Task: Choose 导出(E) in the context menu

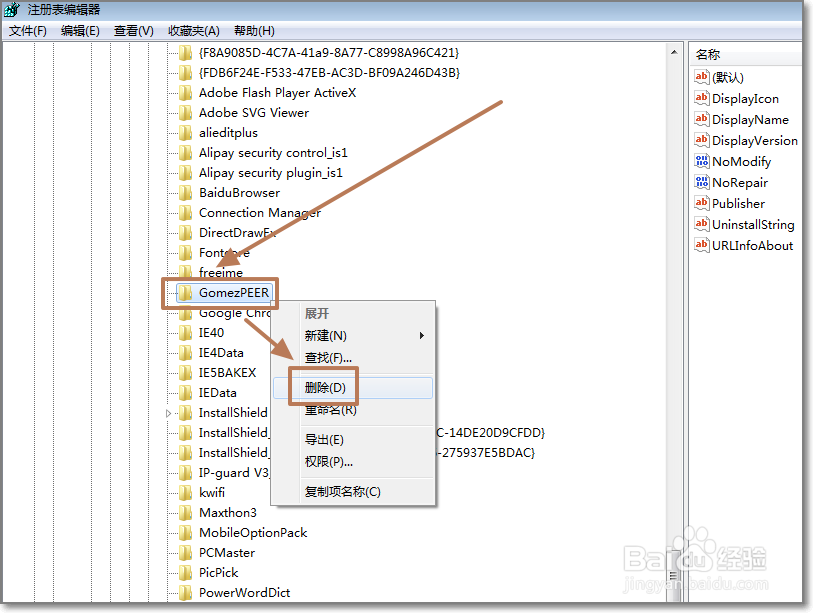Action: click(353, 440)
